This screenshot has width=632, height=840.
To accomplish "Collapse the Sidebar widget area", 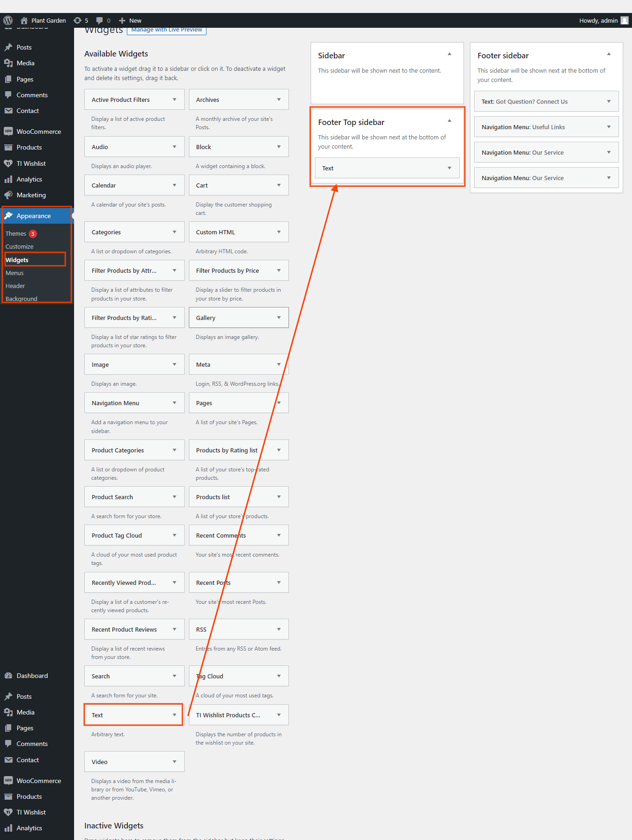I will pyautogui.click(x=449, y=54).
